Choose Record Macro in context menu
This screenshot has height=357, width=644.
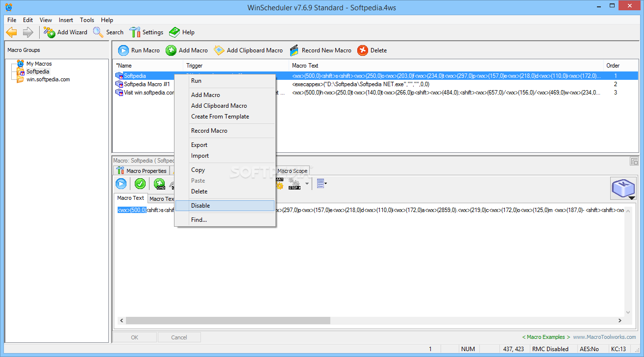(225, 131)
